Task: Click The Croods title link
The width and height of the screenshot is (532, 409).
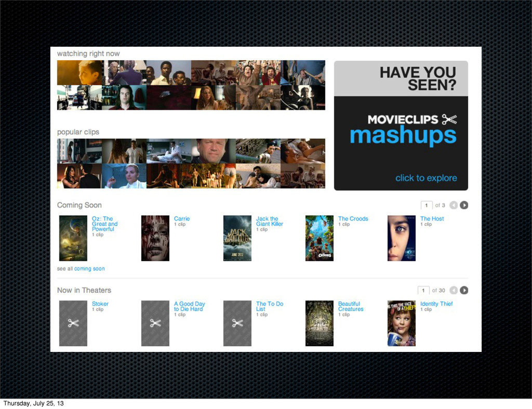Action: coord(353,219)
